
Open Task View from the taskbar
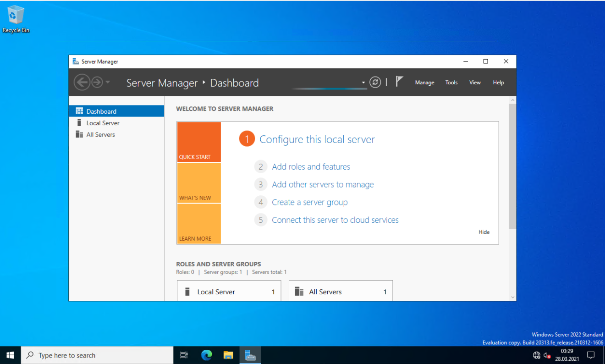tap(184, 355)
